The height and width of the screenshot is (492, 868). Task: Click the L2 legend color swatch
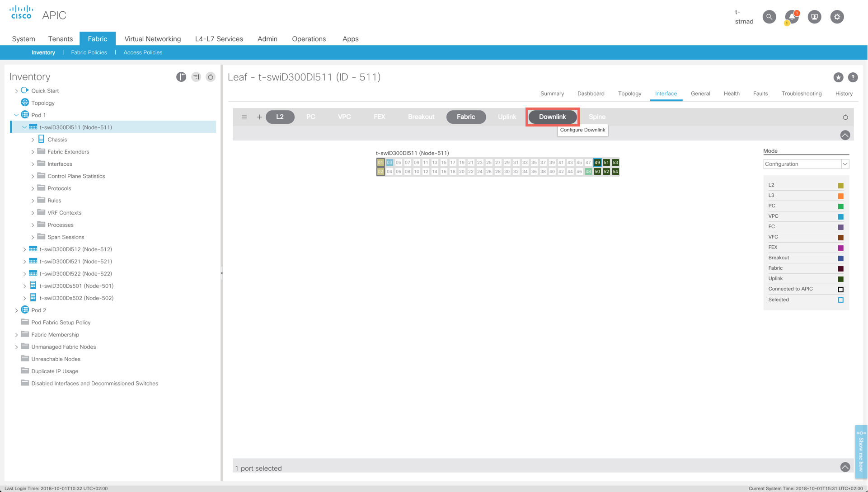point(840,186)
